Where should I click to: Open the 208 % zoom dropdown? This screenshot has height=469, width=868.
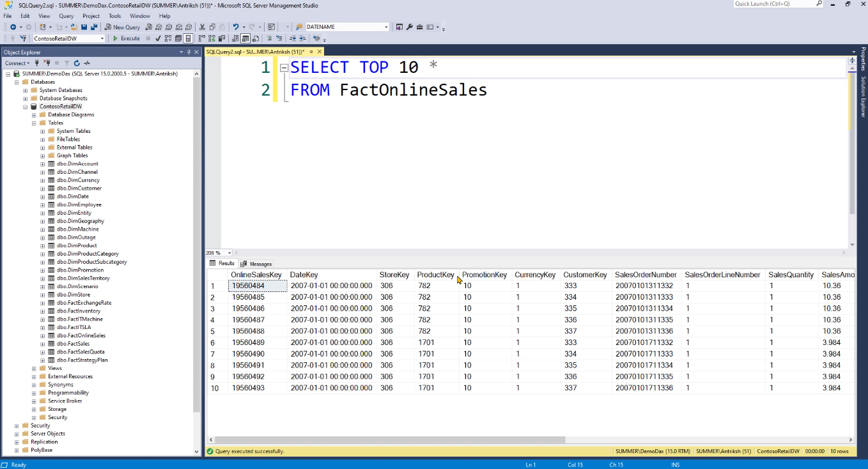point(229,253)
